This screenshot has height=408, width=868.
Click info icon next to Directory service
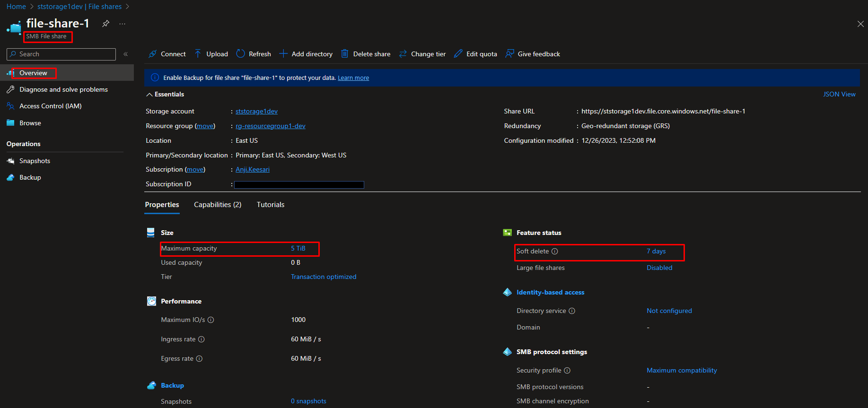click(572, 311)
